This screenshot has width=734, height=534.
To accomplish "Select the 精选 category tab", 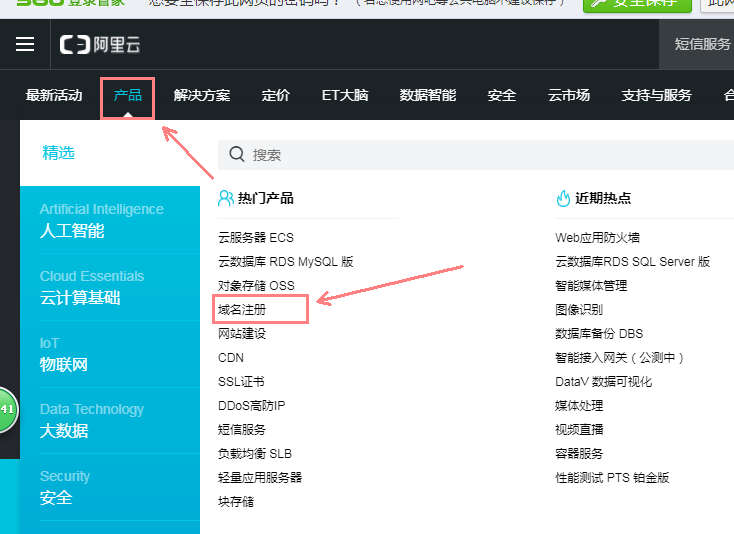I will [x=59, y=153].
